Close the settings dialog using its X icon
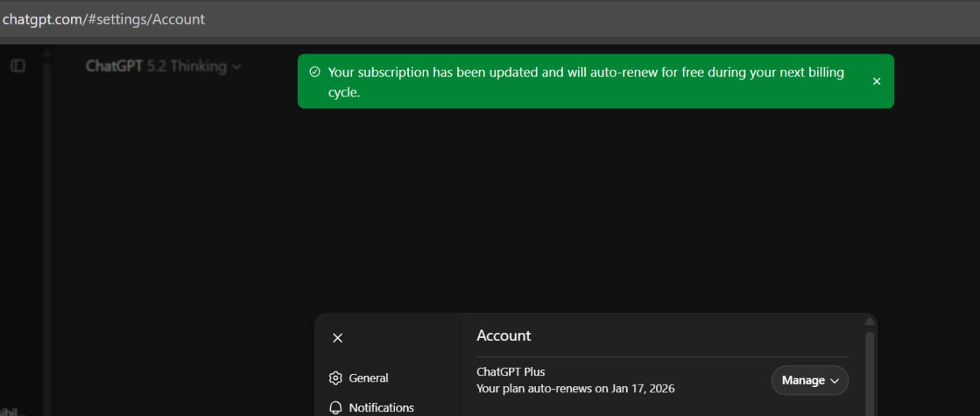The width and height of the screenshot is (980, 416). tap(338, 338)
